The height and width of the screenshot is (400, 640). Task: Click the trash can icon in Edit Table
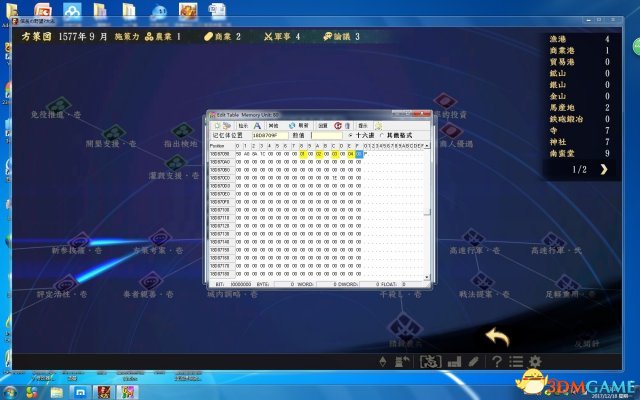tap(347, 125)
